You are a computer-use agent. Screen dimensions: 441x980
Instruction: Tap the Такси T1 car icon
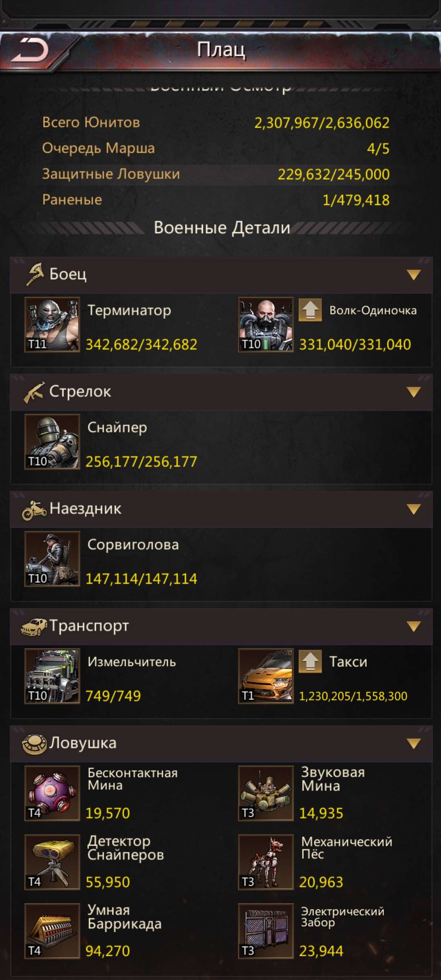[x=266, y=676]
